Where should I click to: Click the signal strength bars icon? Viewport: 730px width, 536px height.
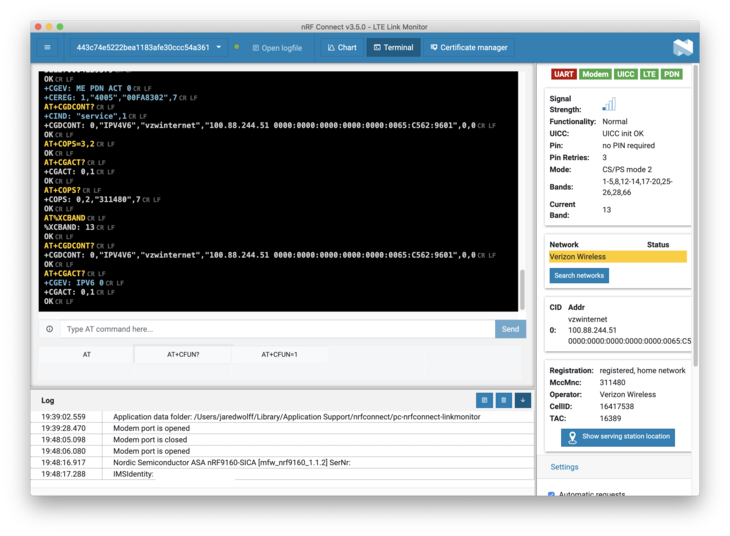pyautogui.click(x=609, y=104)
